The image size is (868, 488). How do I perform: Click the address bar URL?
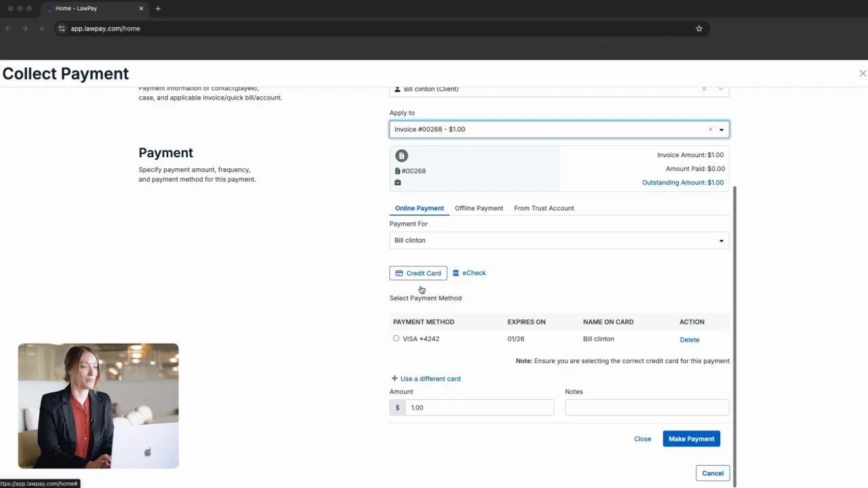(105, 28)
